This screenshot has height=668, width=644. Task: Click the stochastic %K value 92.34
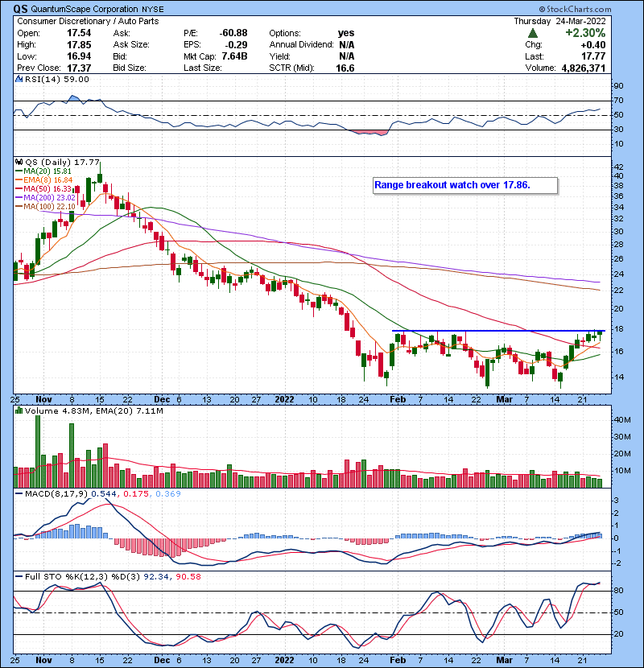(x=155, y=577)
